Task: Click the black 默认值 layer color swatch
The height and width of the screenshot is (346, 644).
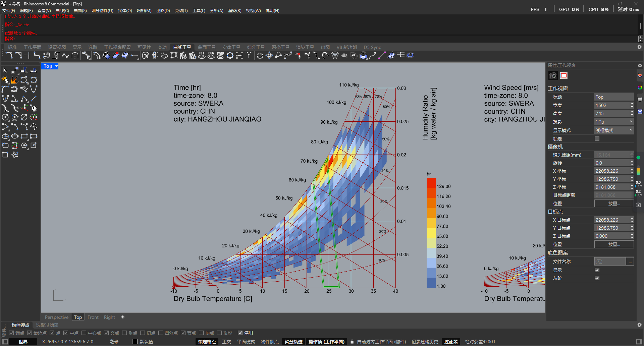Action: click(x=135, y=342)
